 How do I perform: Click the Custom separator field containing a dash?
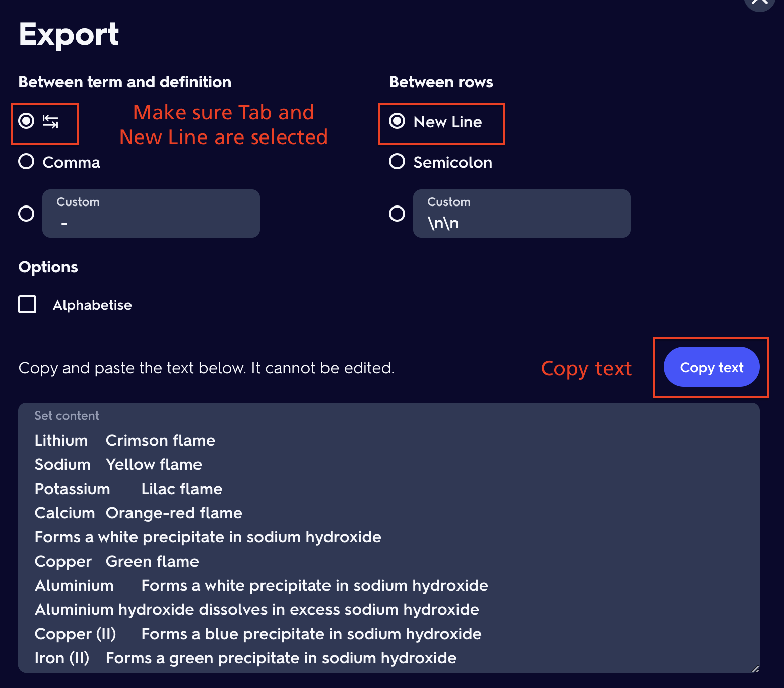tap(151, 214)
